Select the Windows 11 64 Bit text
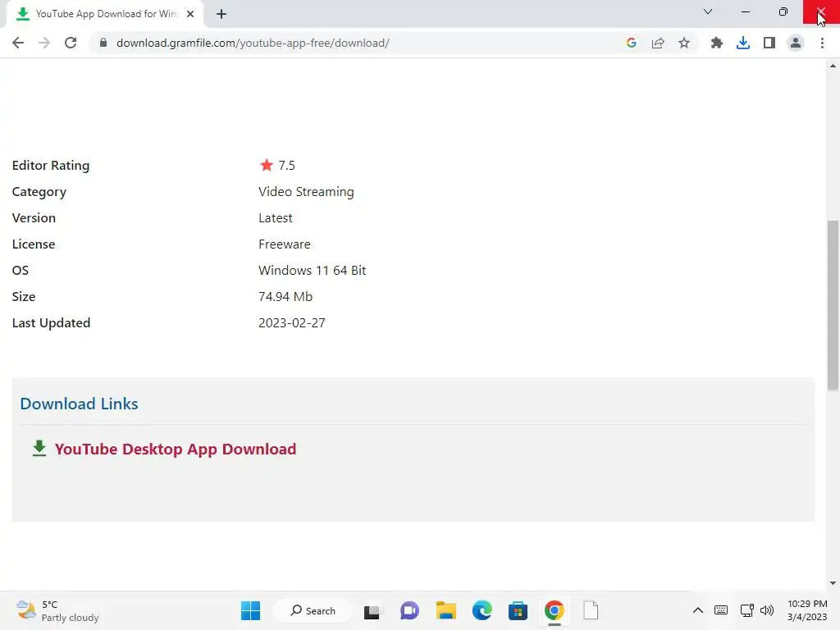 point(313,271)
